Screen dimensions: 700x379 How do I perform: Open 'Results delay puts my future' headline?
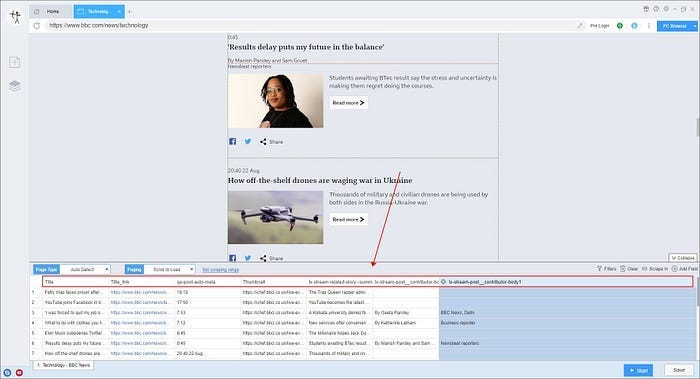[306, 47]
